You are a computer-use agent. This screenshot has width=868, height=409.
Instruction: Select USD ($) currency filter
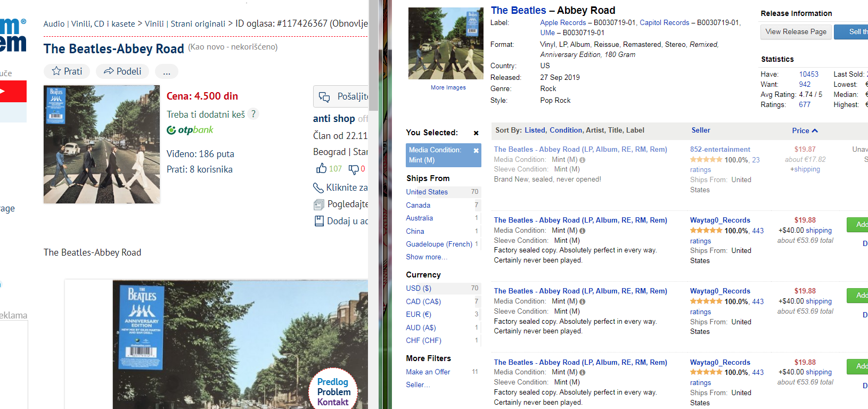click(419, 288)
